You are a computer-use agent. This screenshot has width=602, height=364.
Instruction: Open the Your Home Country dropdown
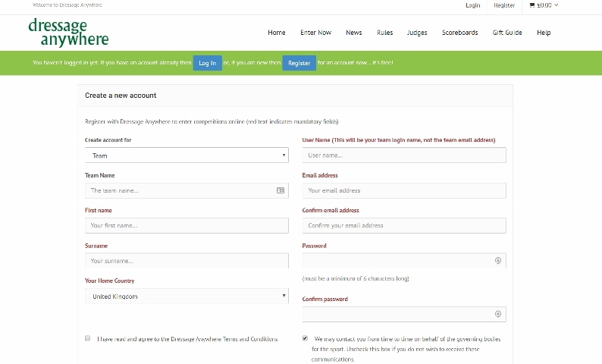187,296
